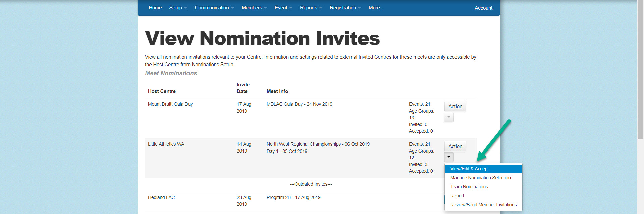Click Day 1 - 05 Oct 2019 text

(x=287, y=151)
